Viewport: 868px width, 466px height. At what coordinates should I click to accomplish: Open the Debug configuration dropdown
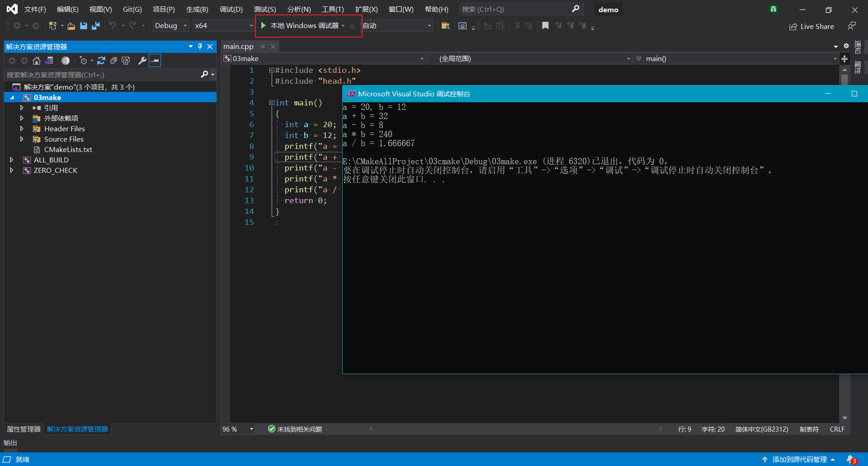(170, 26)
